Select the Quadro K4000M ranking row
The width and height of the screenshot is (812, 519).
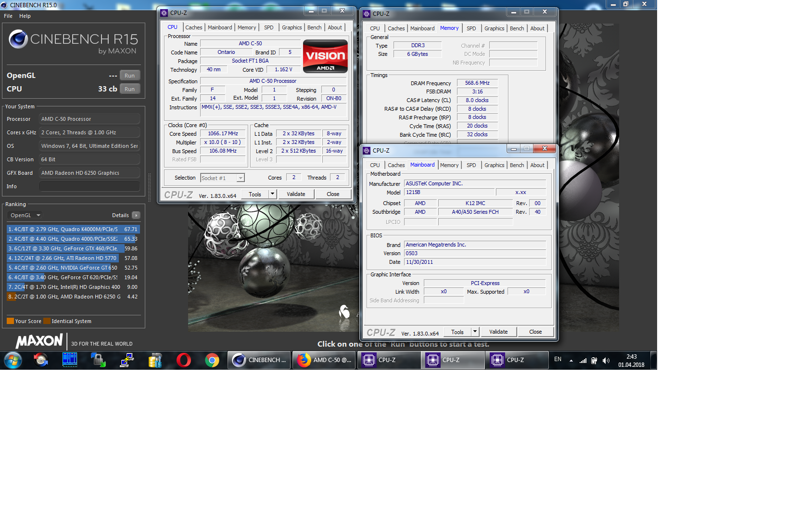(x=73, y=229)
